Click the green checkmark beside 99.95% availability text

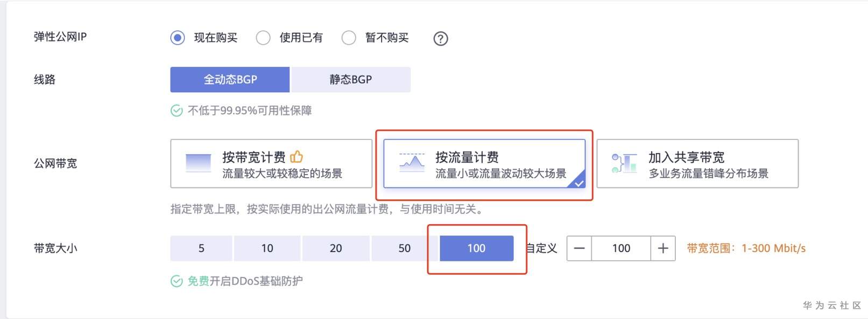(x=176, y=110)
